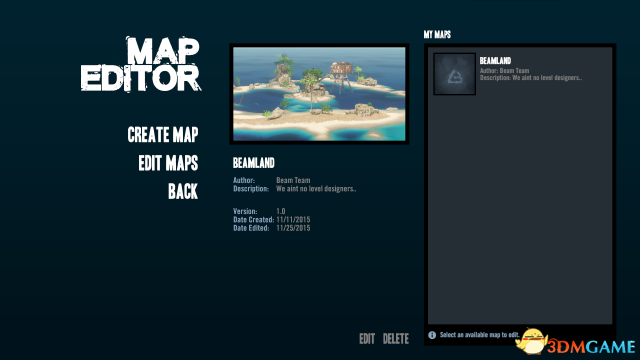
Task: Select the Beamland thumbnail in My Maps
Action: coord(454,74)
